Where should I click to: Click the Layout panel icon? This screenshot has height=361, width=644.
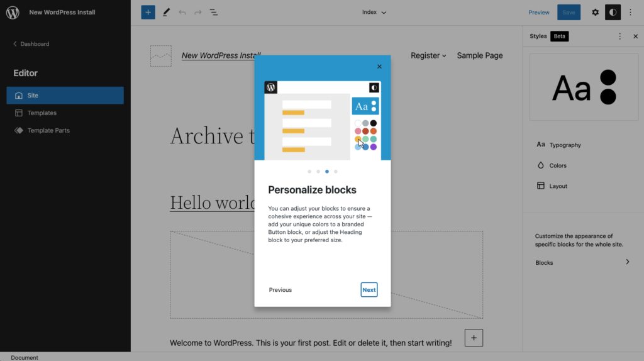(540, 186)
